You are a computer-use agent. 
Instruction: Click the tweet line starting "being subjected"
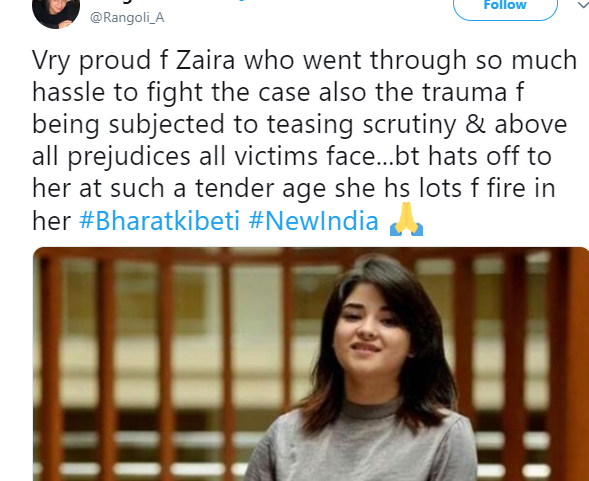pyautogui.click(x=299, y=125)
